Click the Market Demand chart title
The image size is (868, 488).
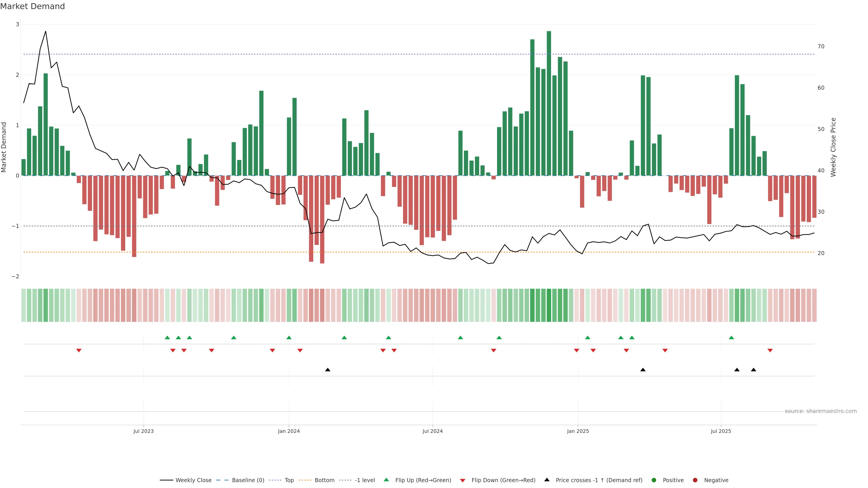[x=32, y=6]
